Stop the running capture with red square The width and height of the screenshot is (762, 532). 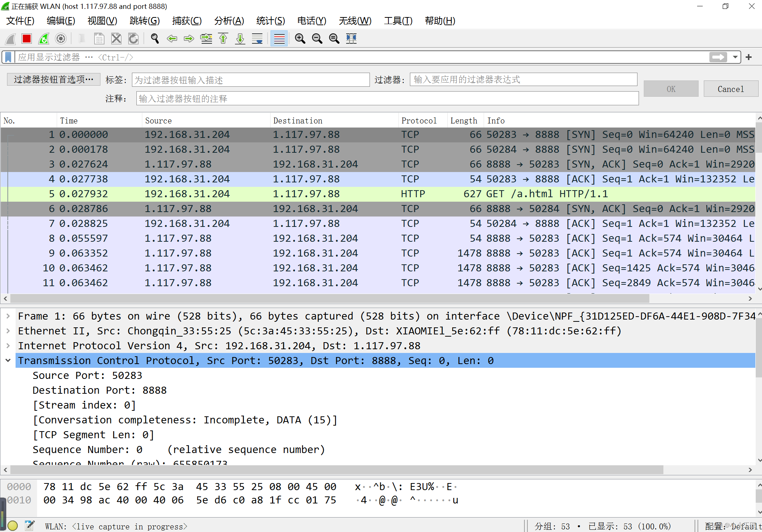click(27, 39)
